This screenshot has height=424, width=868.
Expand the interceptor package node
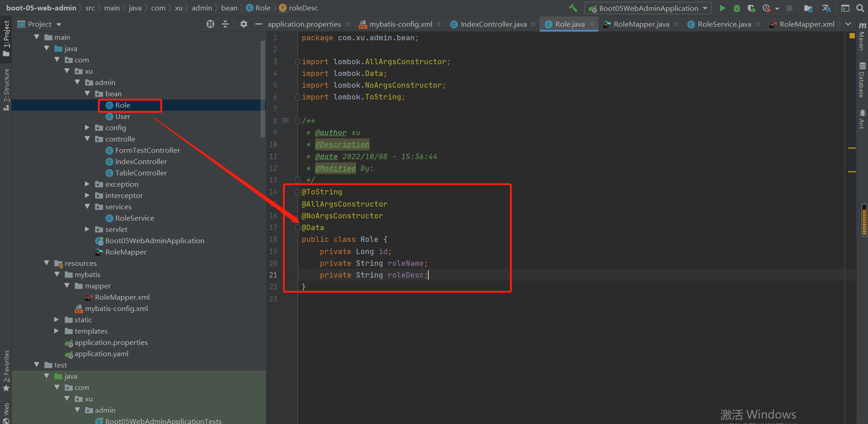pos(87,195)
